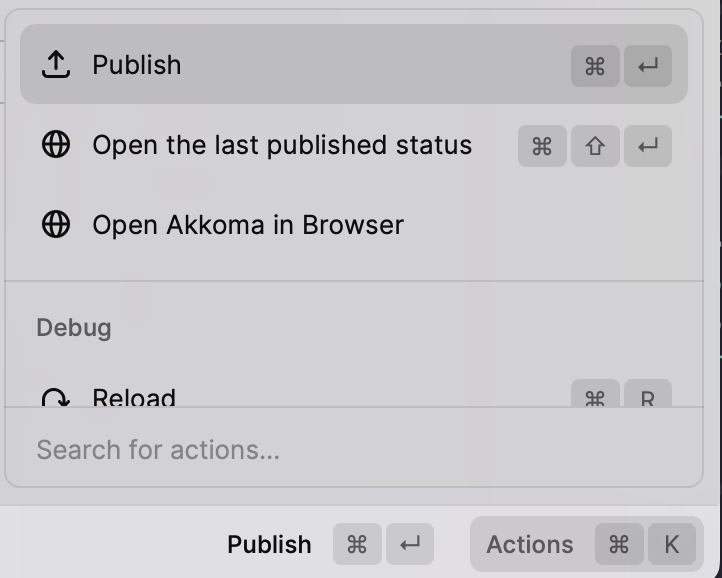
Task: Close the Actions panel via Actions button
Action: [x=587, y=544]
